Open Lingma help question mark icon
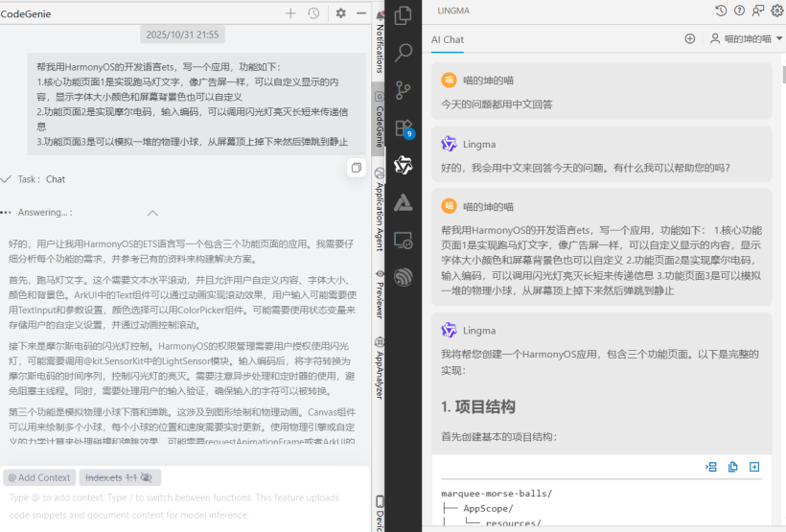This screenshot has height=532, width=786. click(x=739, y=11)
